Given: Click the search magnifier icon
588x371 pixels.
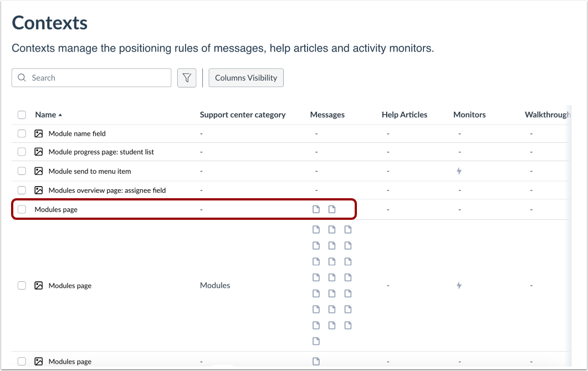Looking at the screenshot, I should point(22,78).
